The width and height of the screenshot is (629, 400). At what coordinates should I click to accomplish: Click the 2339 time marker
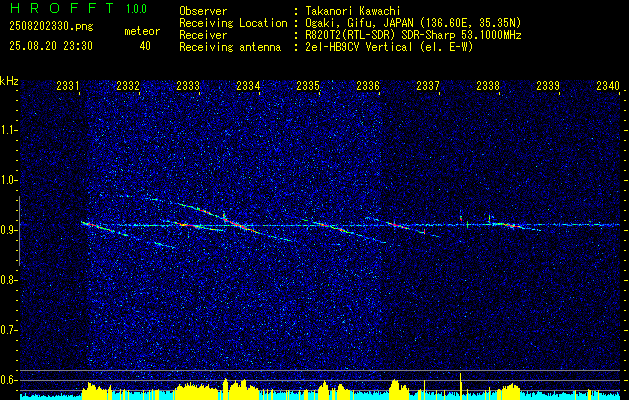point(548,86)
